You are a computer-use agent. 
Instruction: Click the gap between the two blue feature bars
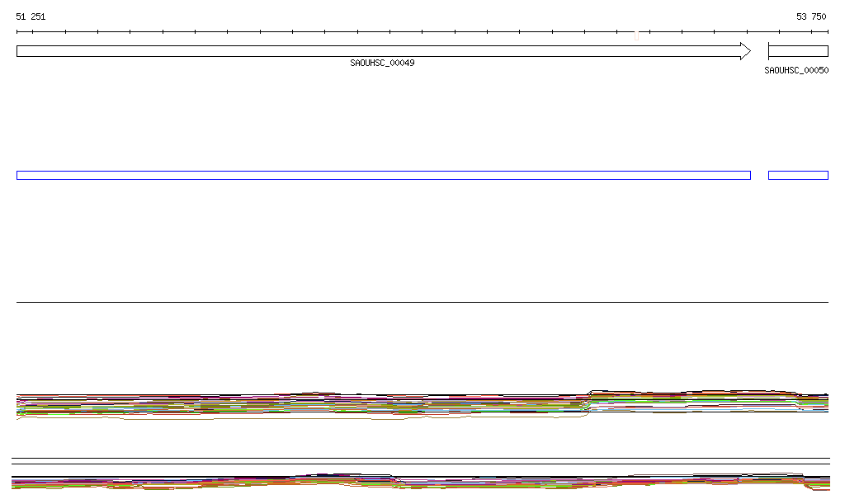[759, 175]
